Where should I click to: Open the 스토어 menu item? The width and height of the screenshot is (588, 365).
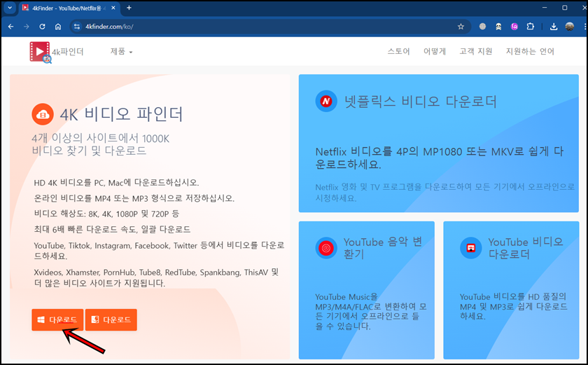(398, 51)
